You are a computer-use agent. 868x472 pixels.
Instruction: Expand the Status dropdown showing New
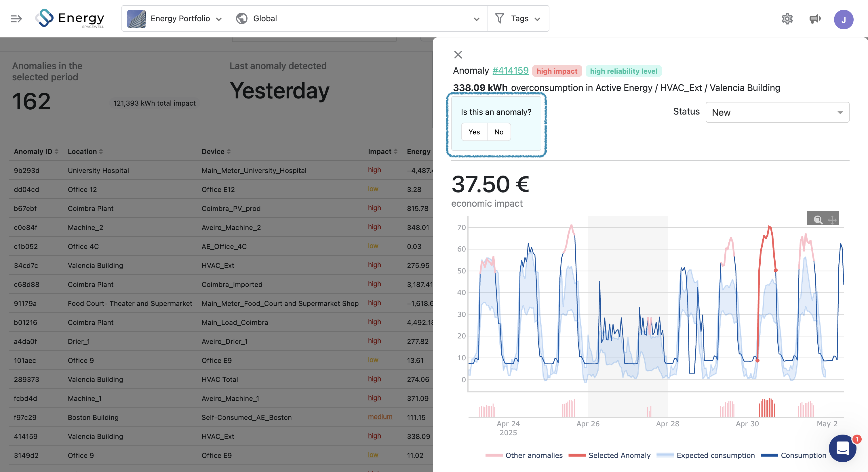(x=777, y=112)
